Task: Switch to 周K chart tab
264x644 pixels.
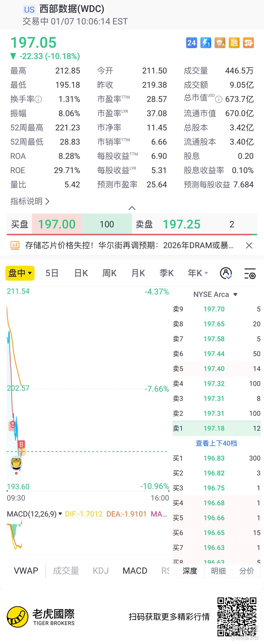Action: point(109,273)
